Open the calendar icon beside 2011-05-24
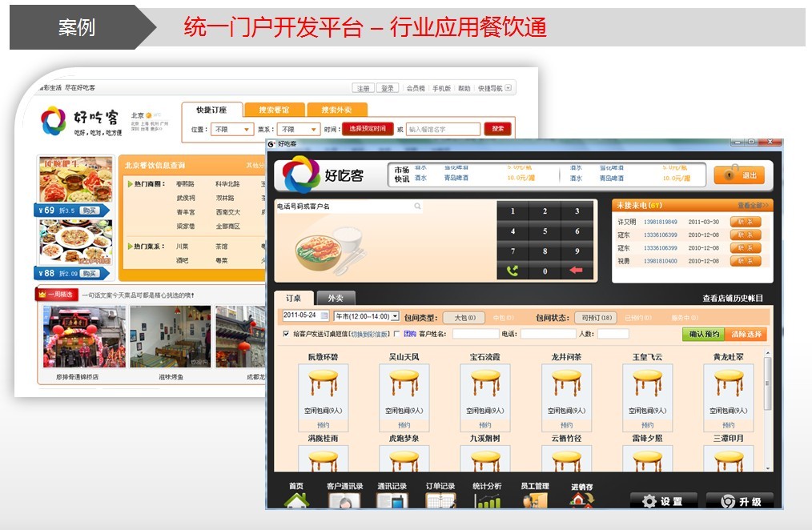 [x=324, y=315]
